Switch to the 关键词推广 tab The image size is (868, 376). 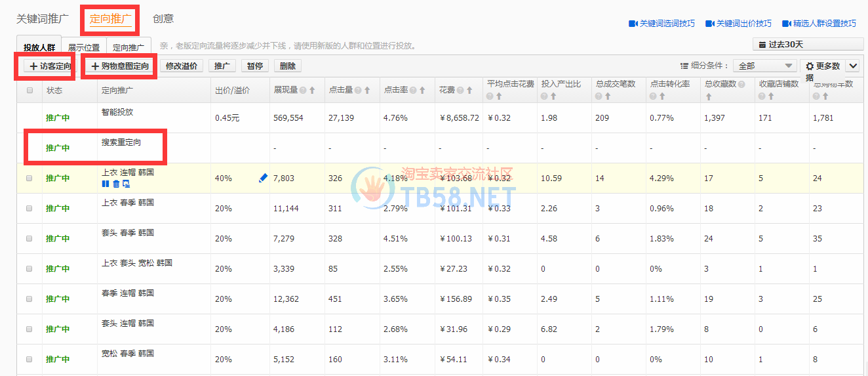click(x=43, y=18)
